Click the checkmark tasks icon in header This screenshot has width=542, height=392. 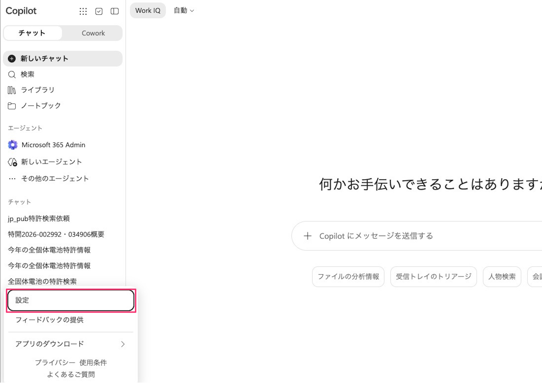tap(99, 11)
